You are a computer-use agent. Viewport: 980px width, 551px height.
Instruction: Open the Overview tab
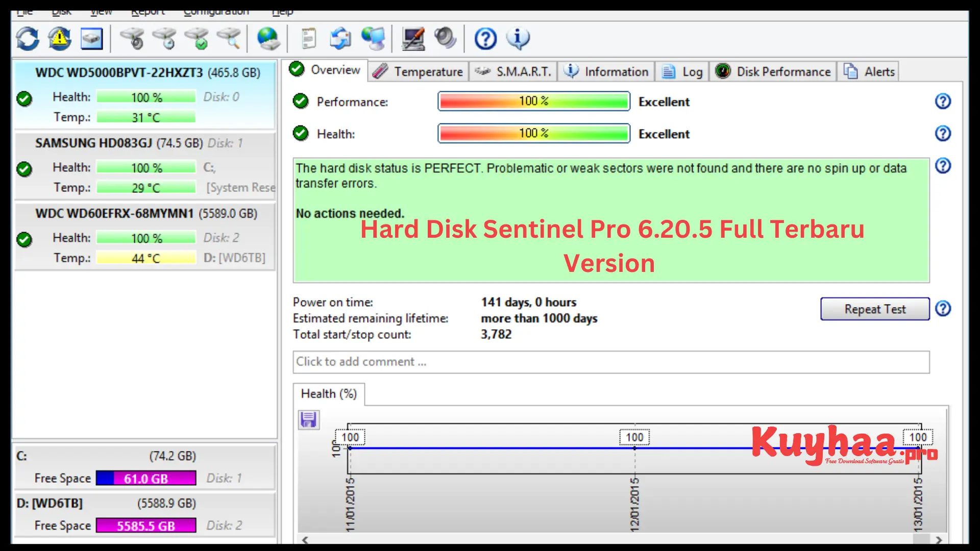click(x=325, y=70)
